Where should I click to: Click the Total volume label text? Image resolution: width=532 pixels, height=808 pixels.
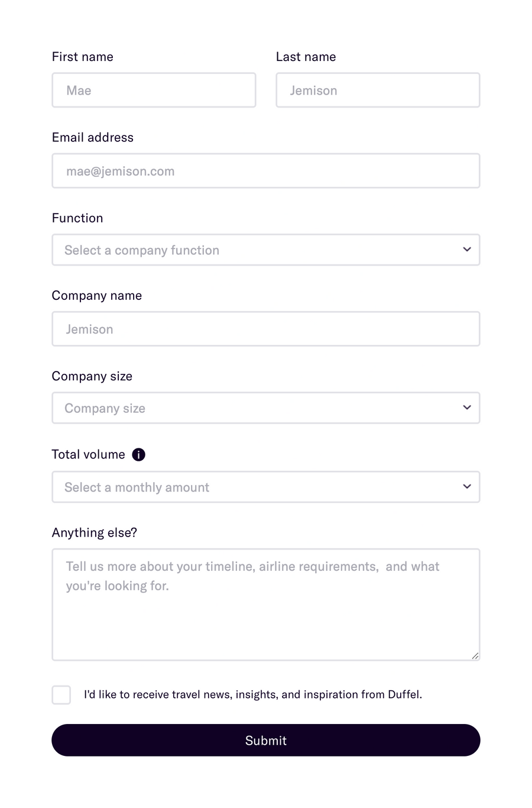click(x=87, y=454)
